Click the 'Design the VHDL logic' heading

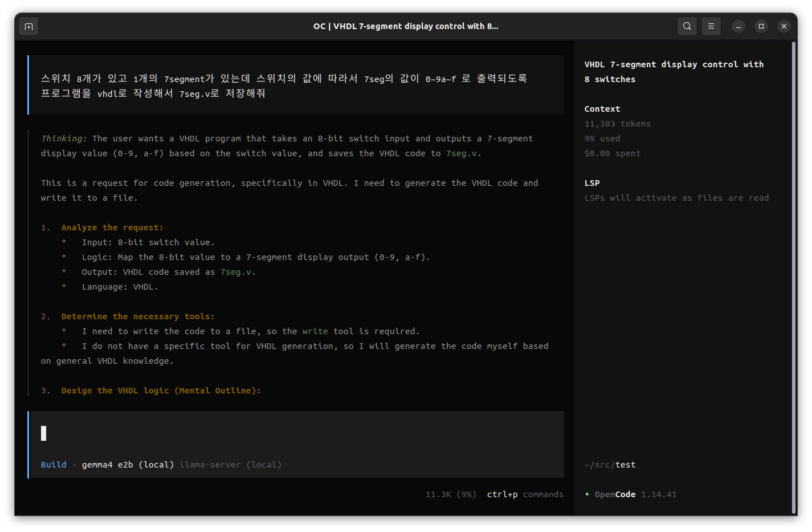(161, 391)
